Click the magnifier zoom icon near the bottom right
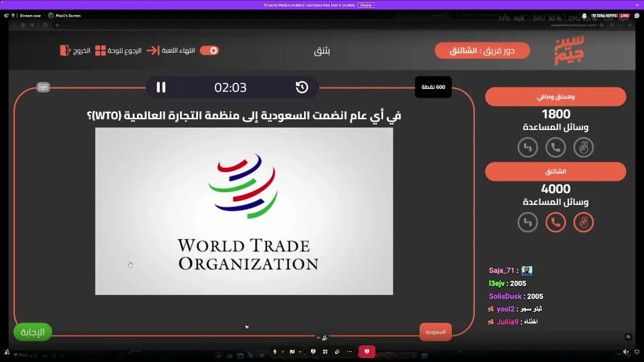644x362 pixels. pos(628,337)
